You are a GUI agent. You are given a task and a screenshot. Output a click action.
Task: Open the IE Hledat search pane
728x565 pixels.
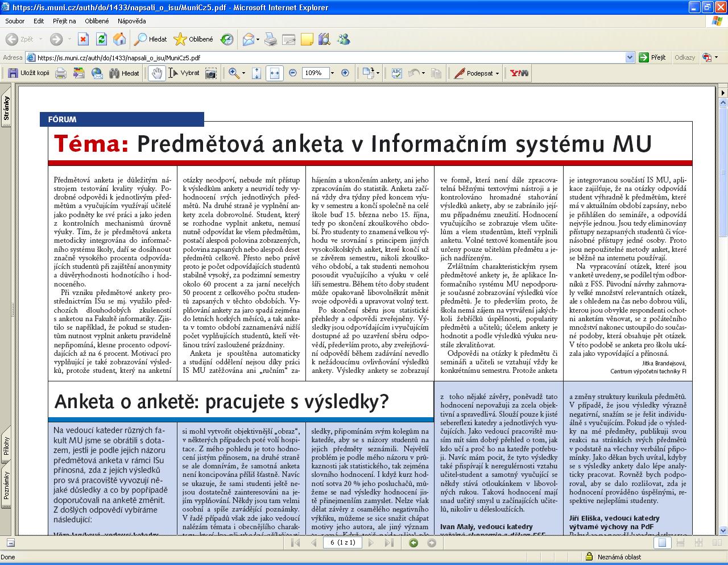tap(151, 39)
